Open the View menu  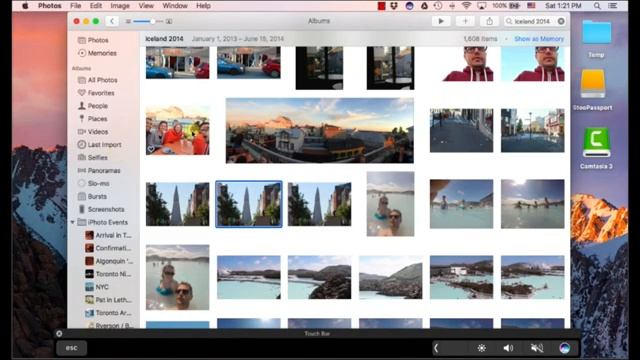point(146,6)
